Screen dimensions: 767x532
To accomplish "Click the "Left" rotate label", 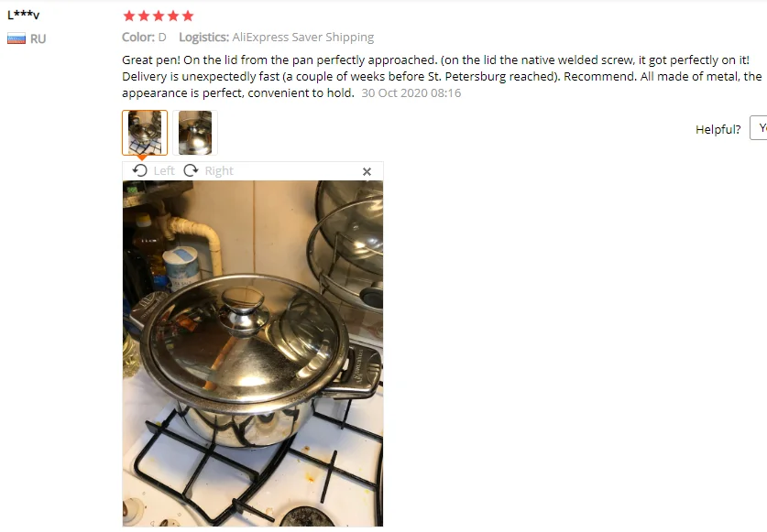I will 164,170.
